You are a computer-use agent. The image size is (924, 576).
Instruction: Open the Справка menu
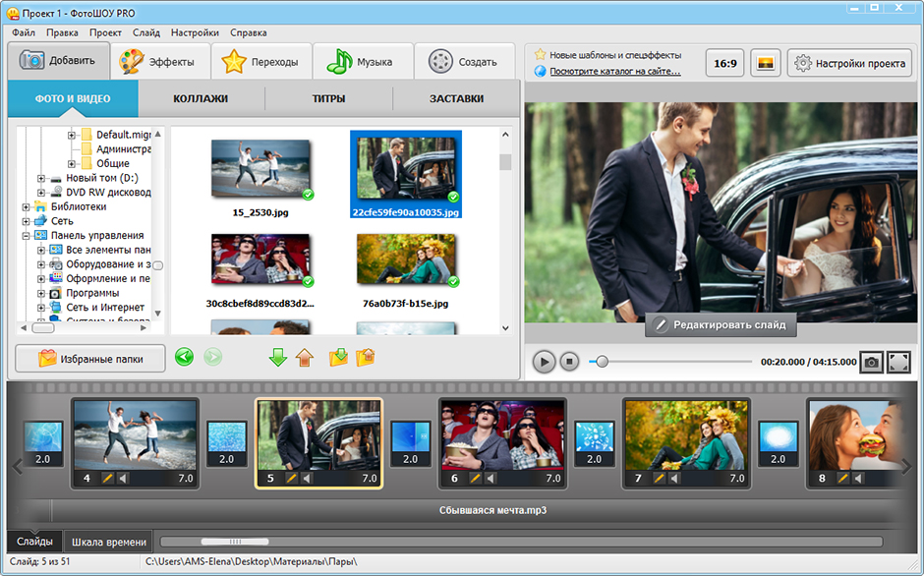click(x=249, y=32)
